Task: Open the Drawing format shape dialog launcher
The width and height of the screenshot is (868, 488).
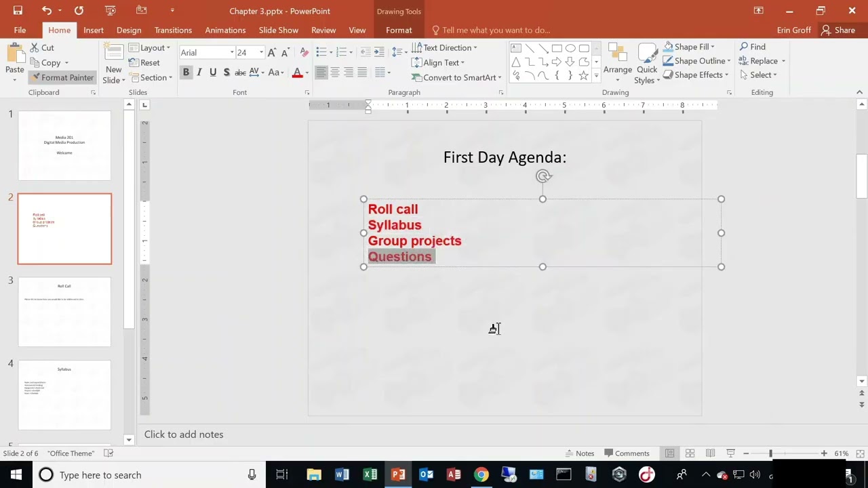Action: coord(730,92)
